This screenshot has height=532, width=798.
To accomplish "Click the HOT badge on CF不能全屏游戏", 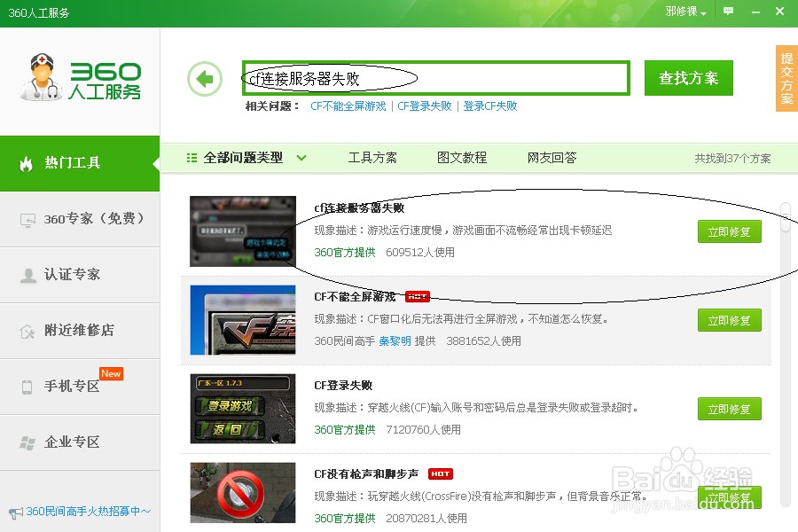I will [417, 296].
